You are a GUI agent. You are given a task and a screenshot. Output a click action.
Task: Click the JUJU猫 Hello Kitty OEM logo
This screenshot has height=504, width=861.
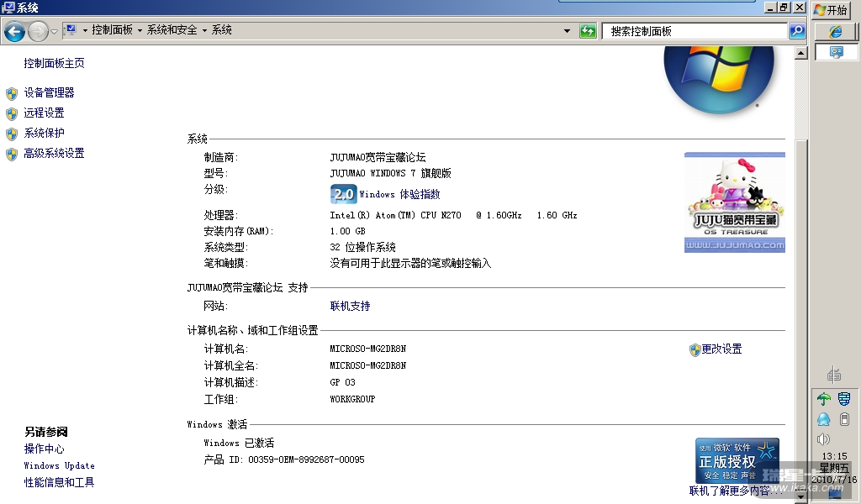(735, 202)
